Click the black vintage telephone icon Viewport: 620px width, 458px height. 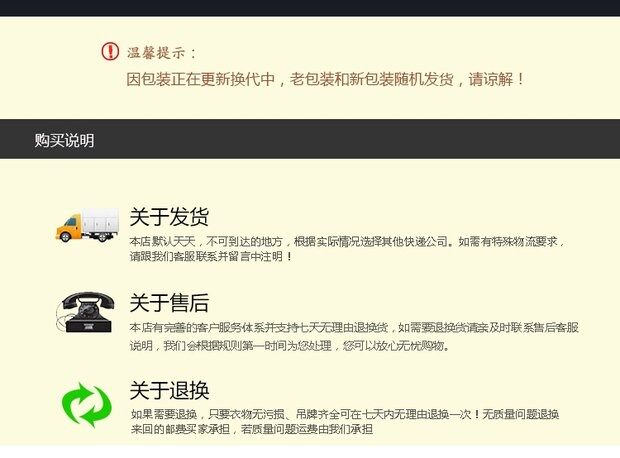pyautogui.click(x=86, y=312)
